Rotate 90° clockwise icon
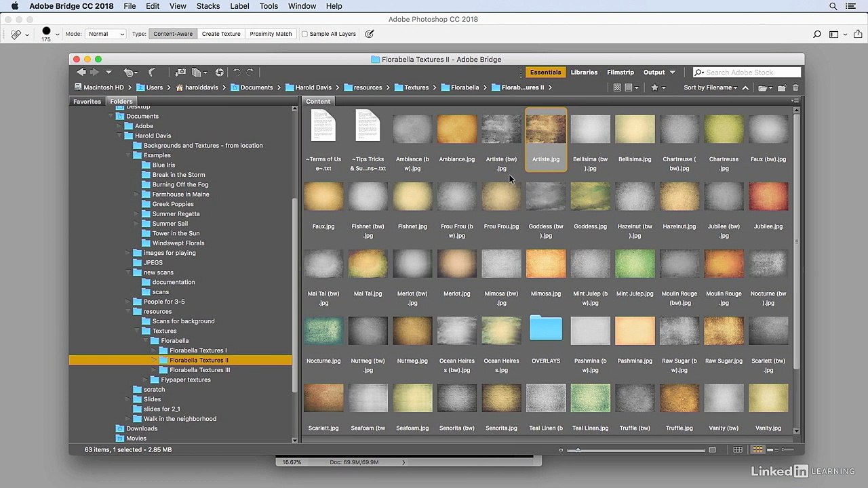Viewport: 868px width, 488px height. click(x=250, y=73)
